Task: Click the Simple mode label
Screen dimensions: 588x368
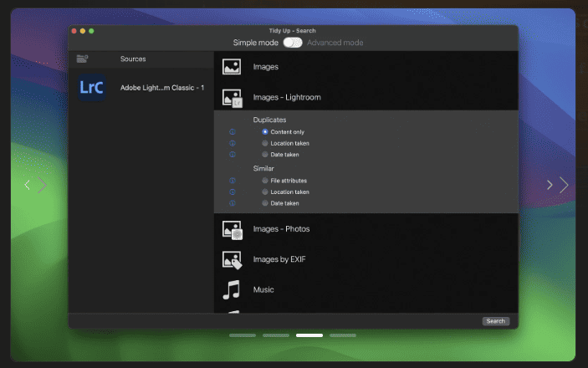Action: point(255,43)
